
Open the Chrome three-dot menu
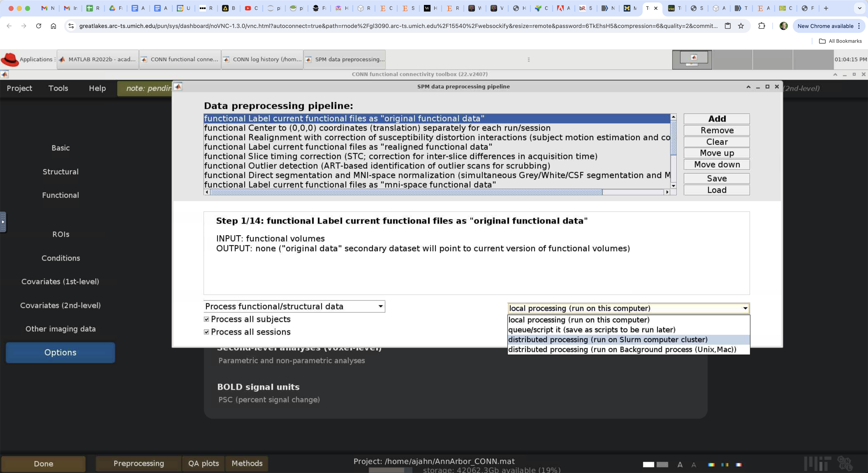pyautogui.click(x=859, y=26)
